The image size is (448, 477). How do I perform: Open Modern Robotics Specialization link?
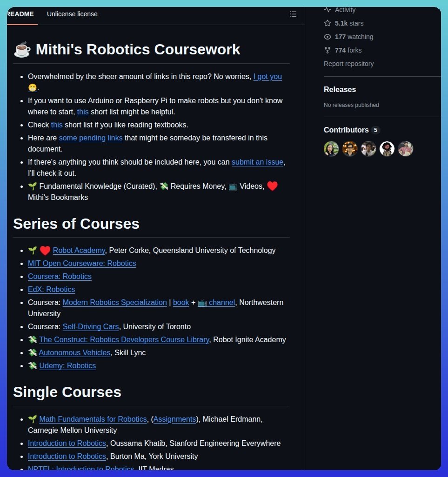[115, 302]
